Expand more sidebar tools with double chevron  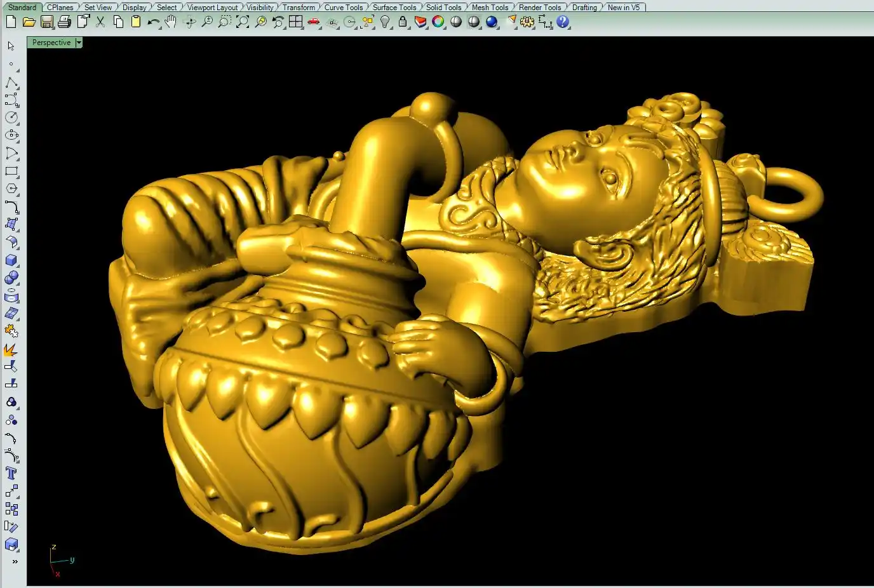[x=15, y=561]
